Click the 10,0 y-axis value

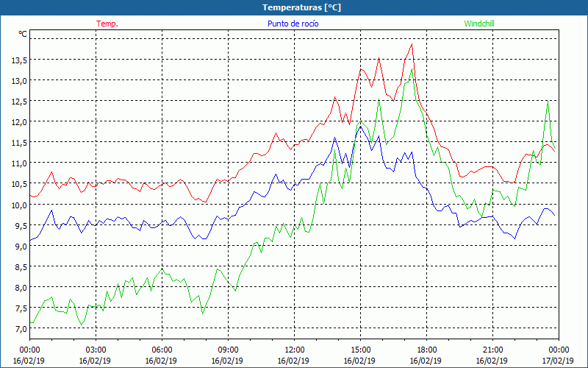[19, 205]
